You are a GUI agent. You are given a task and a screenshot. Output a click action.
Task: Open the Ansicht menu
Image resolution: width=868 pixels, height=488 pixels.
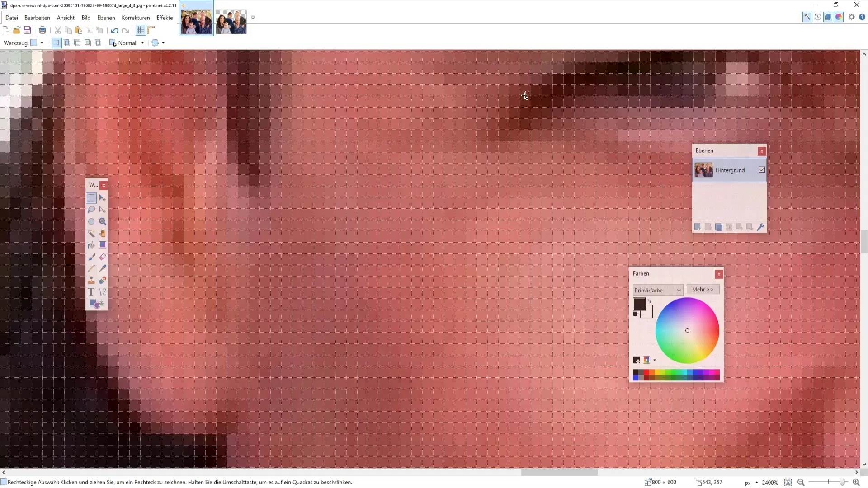(x=66, y=18)
